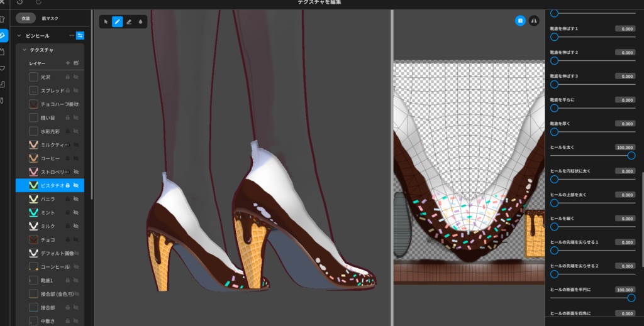This screenshot has height=326, width=644.
Task: Toggle visibility of ミント layer
Action: (76, 212)
